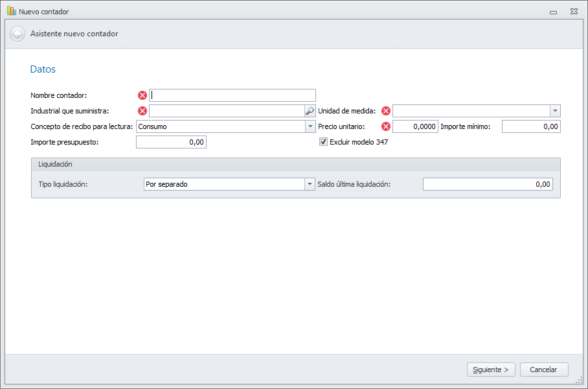Screen dimensions: 588x389
Task: Click the Saldo última liquidación field
Action: point(487,184)
